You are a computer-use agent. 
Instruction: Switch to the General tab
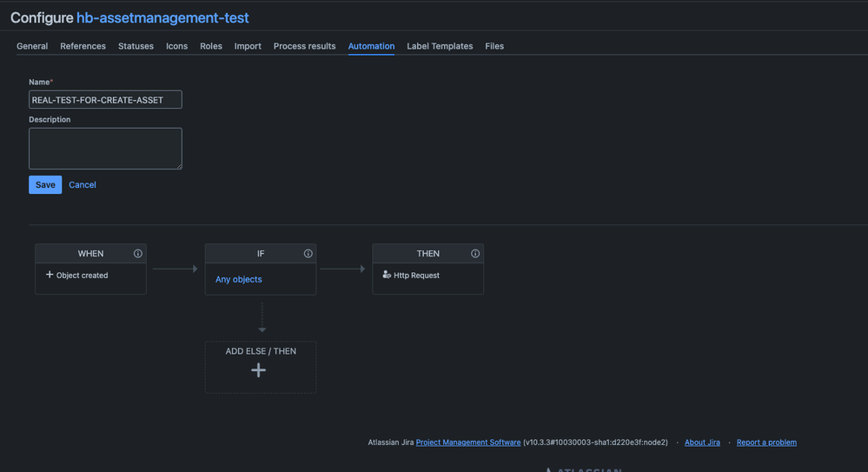(x=32, y=46)
